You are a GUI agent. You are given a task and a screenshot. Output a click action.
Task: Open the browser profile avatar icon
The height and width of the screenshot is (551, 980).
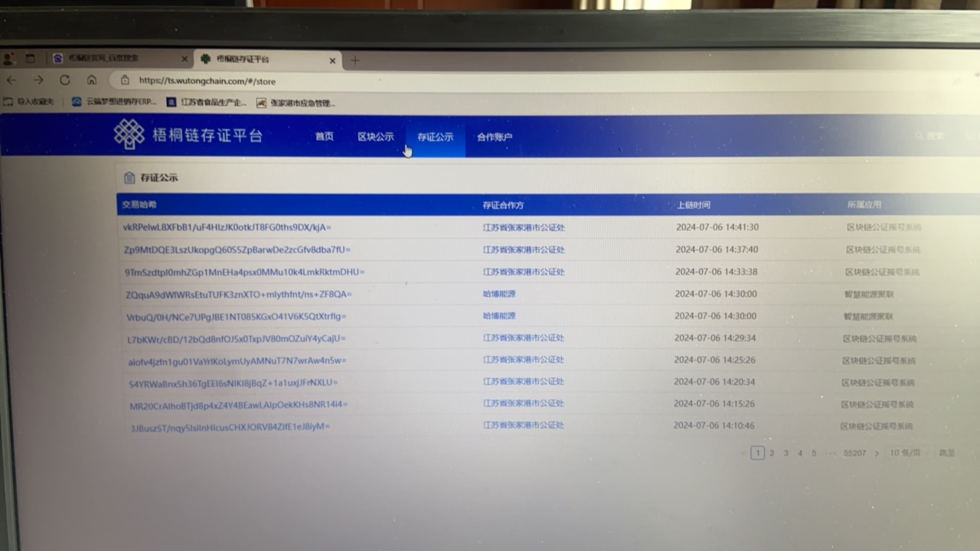(x=8, y=58)
